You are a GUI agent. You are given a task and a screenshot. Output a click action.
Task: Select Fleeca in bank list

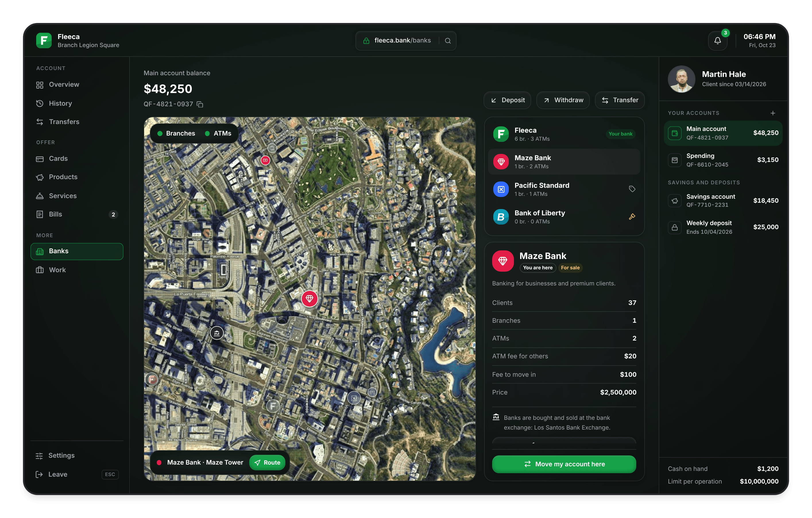coord(564,134)
